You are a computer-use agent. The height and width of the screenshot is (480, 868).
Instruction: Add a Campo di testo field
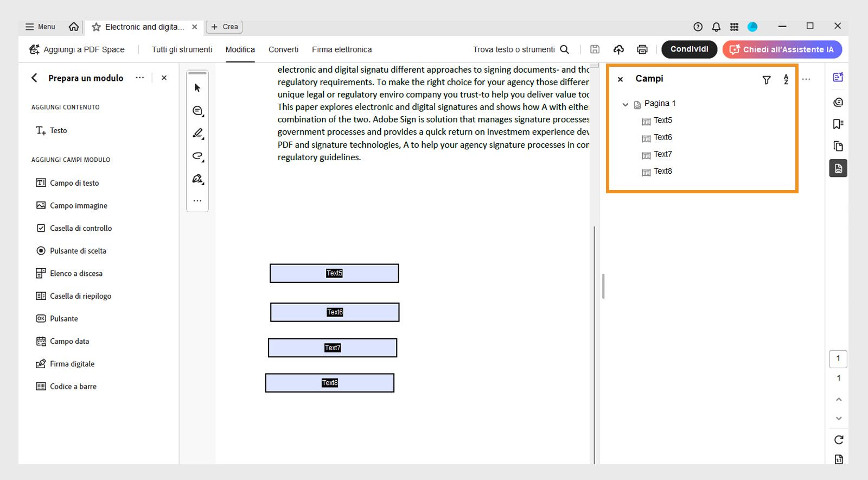click(67, 183)
